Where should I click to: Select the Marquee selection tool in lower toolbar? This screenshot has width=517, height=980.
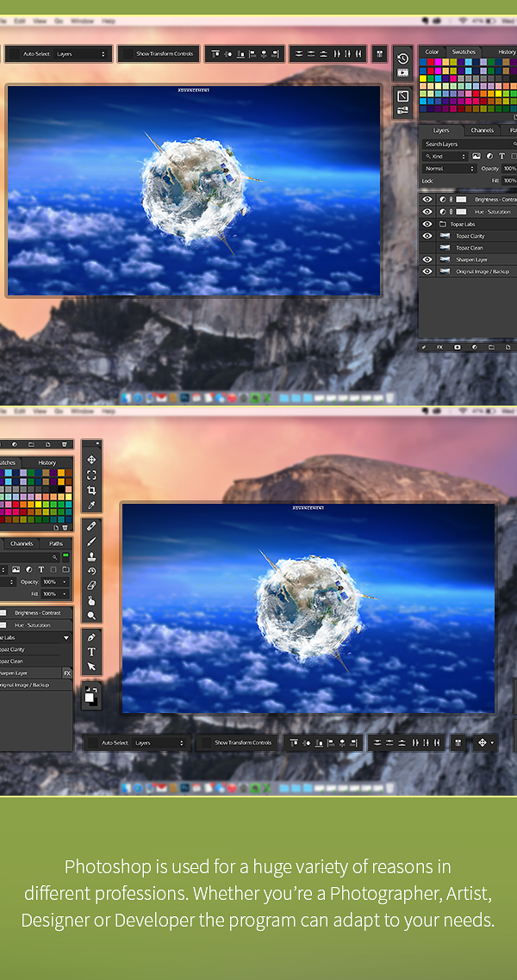pos(91,475)
